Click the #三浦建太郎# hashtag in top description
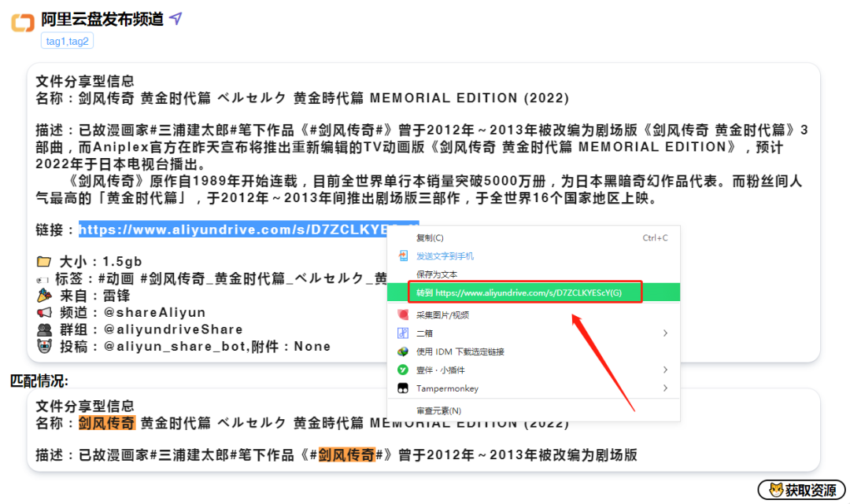This screenshot has width=850, height=504. click(193, 131)
